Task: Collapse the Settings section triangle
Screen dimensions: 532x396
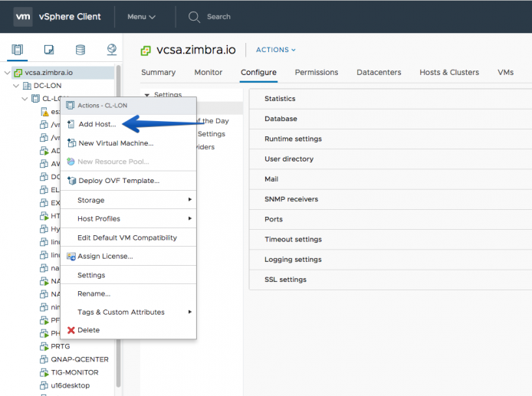Action: point(147,95)
